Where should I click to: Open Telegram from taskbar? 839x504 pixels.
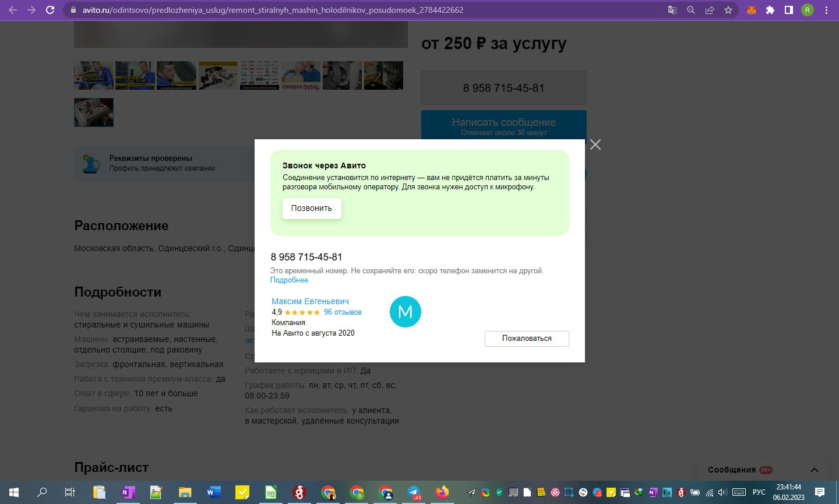pyautogui.click(x=414, y=492)
